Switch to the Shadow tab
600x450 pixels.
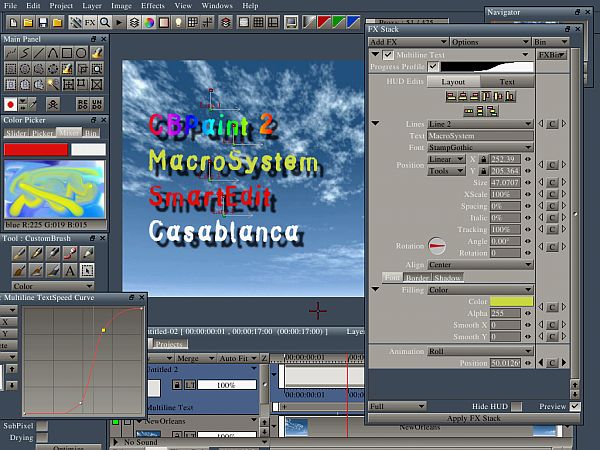(x=448, y=278)
